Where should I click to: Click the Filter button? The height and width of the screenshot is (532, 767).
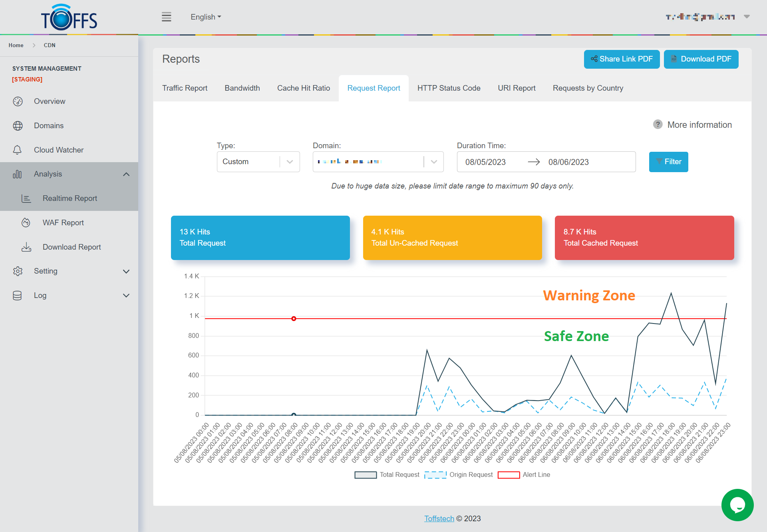[x=668, y=162]
